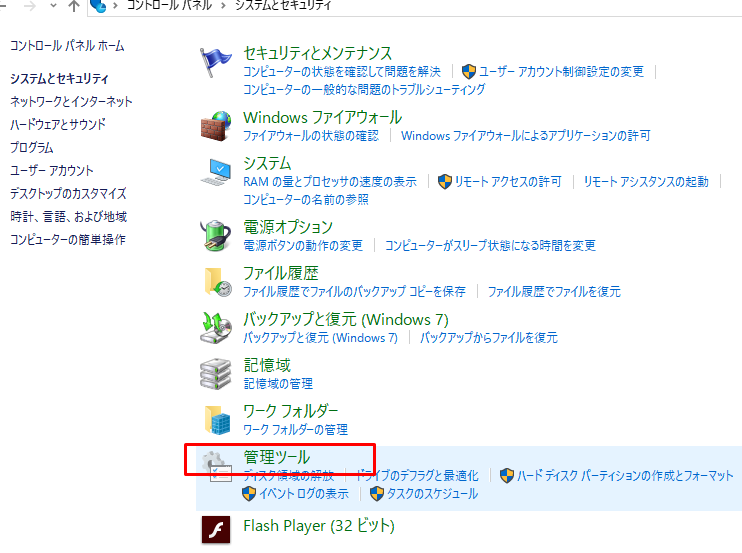742x553 pixels.
Task: Click the Storage Spaces stacked drives icon
Action: click(x=215, y=374)
